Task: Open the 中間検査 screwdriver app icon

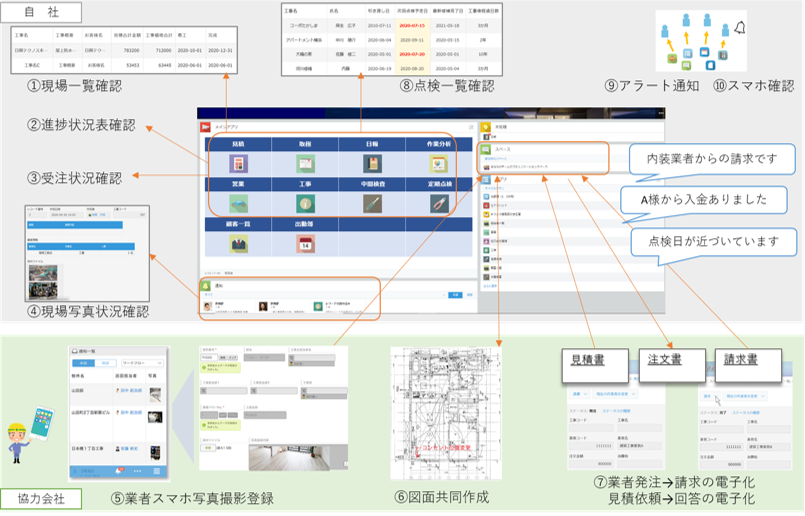Action: (372, 204)
